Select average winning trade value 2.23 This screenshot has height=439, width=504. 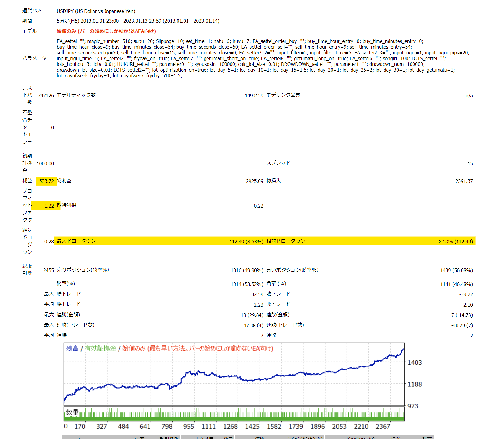click(x=259, y=305)
